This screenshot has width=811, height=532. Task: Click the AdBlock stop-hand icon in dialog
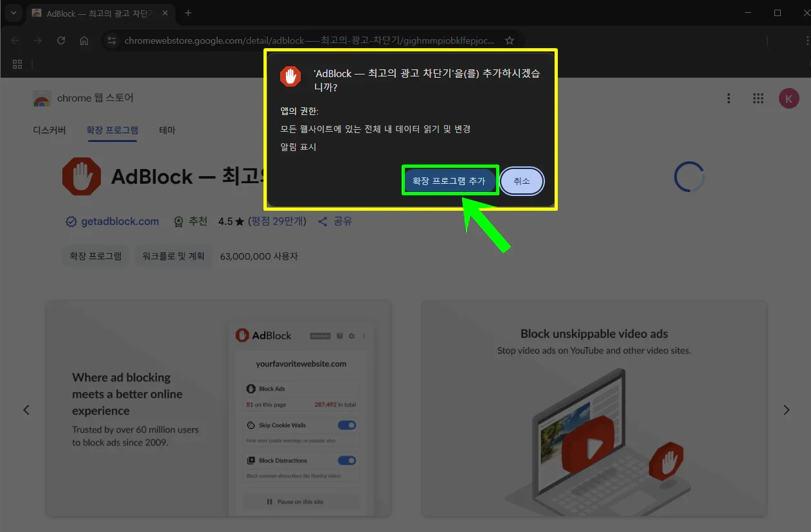(290, 76)
